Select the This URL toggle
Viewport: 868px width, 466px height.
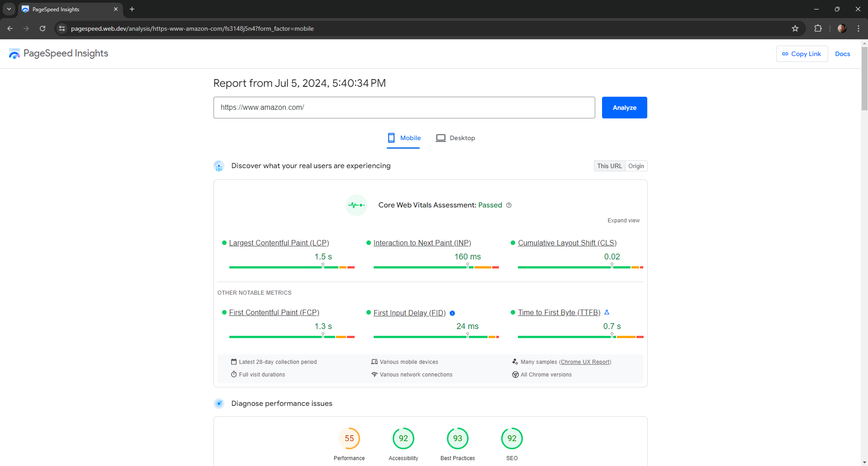tap(609, 166)
